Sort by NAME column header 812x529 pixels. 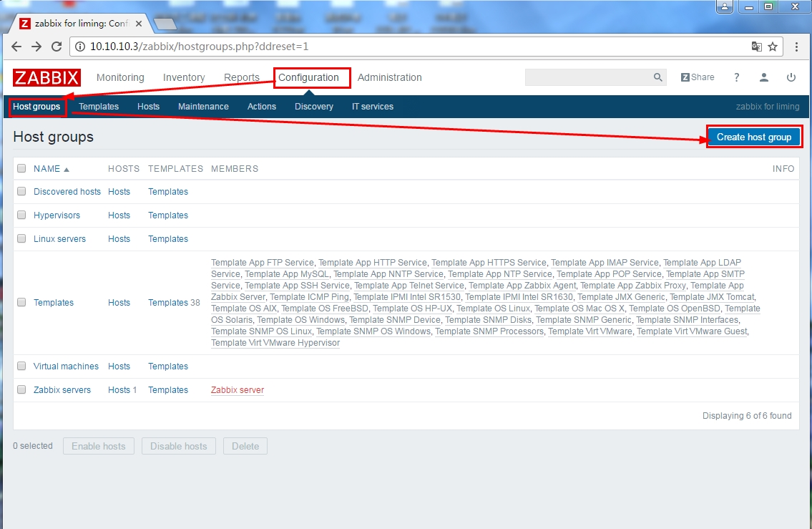pyautogui.click(x=51, y=169)
